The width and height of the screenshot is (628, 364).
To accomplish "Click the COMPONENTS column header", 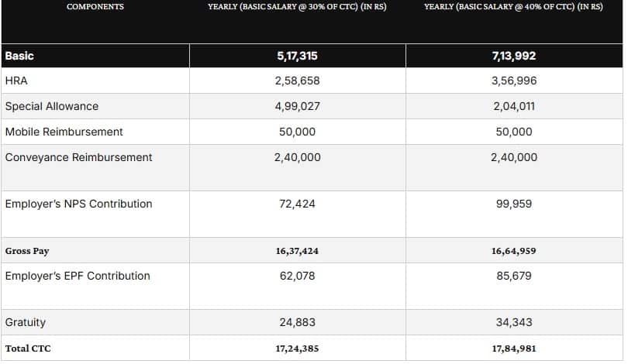I will click(95, 6).
